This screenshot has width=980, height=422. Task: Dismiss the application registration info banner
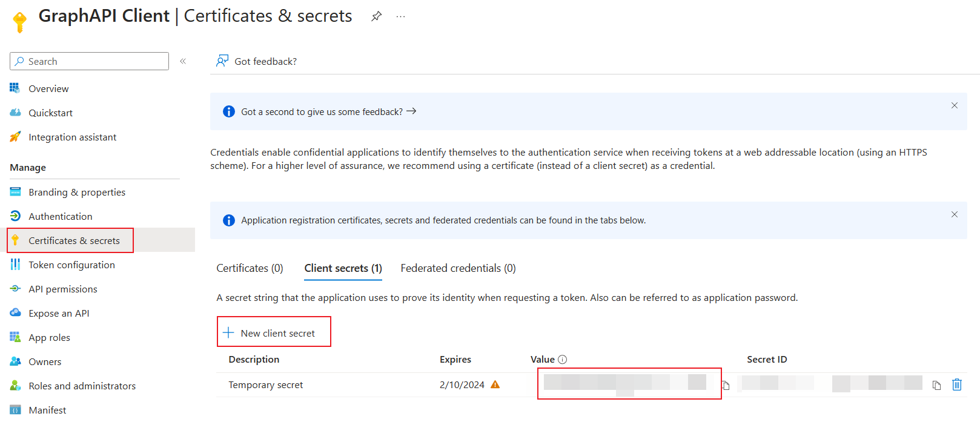pos(955,214)
